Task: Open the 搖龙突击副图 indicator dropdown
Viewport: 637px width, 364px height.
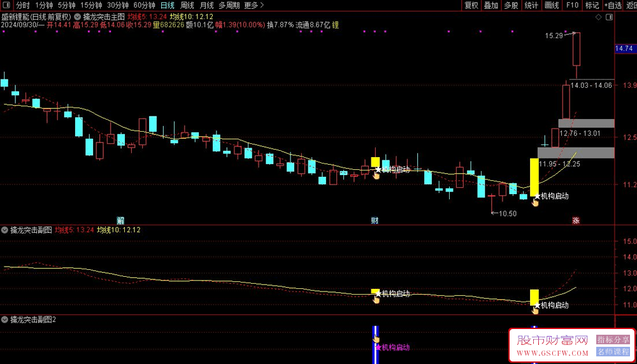Action: [x=4, y=230]
